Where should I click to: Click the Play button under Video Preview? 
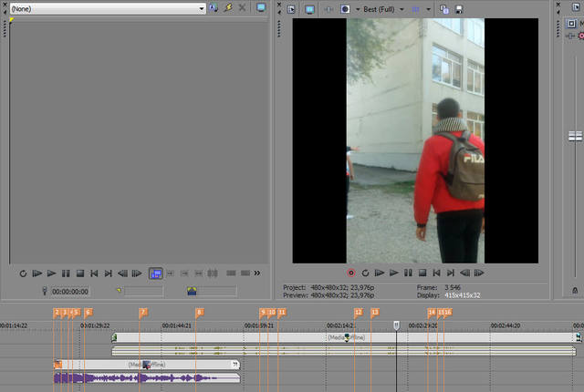tap(393, 273)
